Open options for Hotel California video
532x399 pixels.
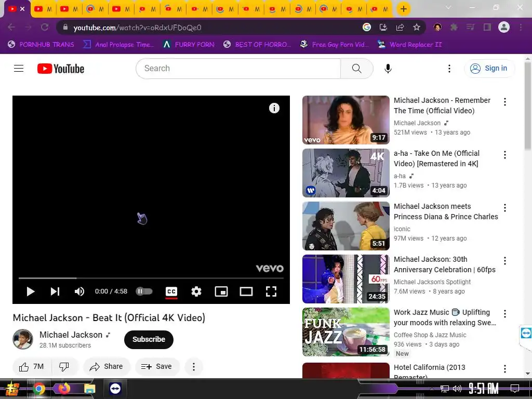coord(505,369)
